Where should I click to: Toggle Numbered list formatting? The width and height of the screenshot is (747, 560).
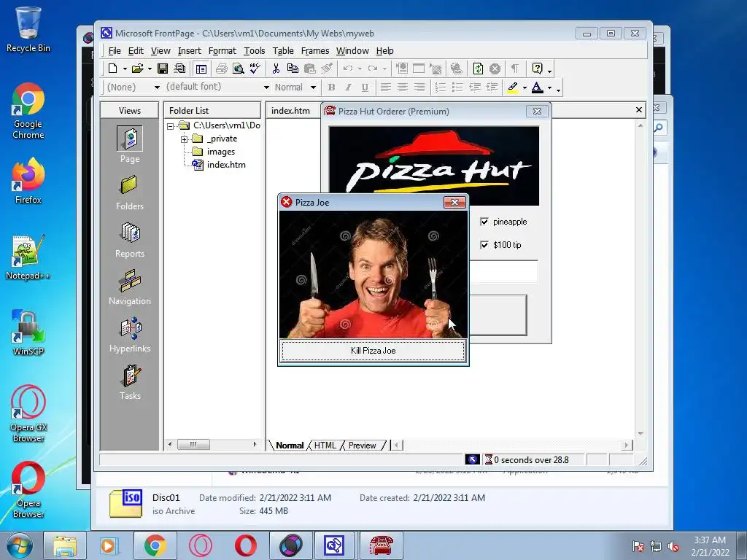point(441,87)
